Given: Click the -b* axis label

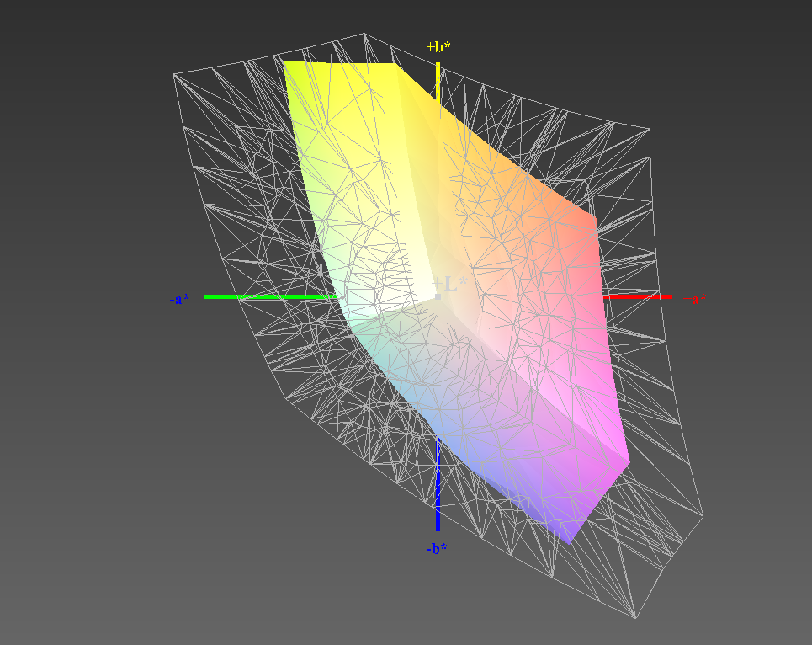Looking at the screenshot, I should (437, 549).
